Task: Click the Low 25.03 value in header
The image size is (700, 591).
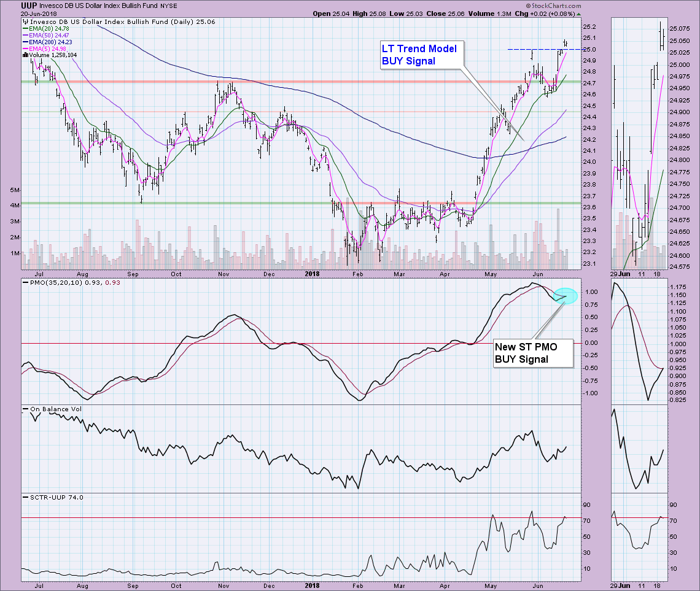Action: point(406,14)
